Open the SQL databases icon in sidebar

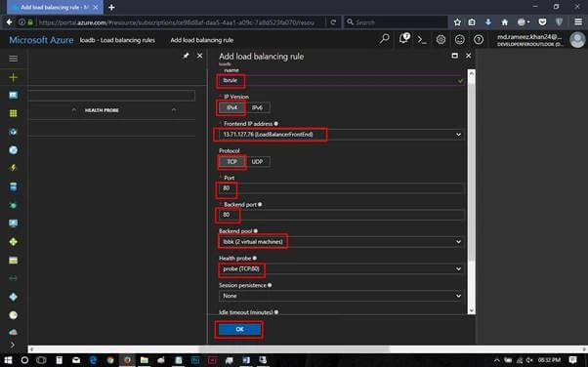[13, 186]
